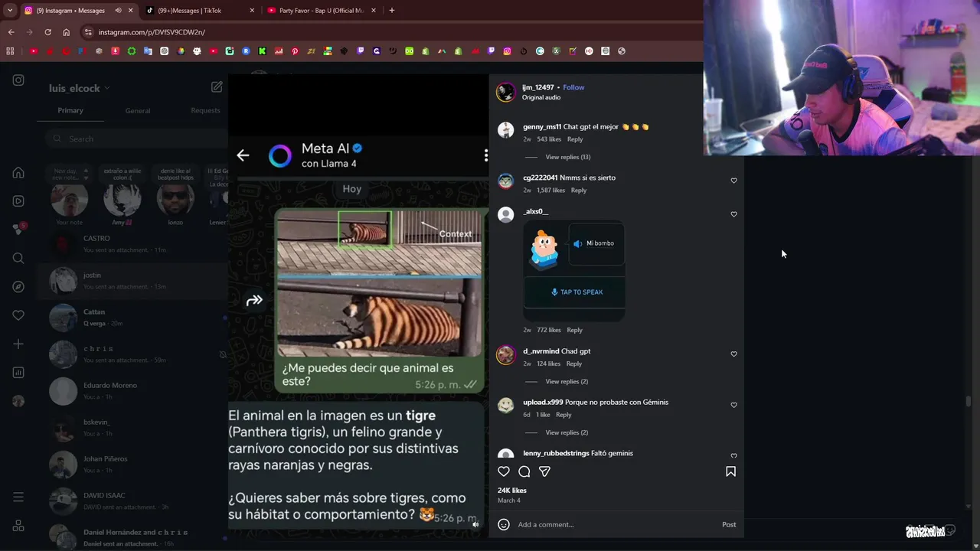Expand the luis_elcock account switcher
Image resolution: width=980 pixels, height=551 pixels.
tap(80, 88)
